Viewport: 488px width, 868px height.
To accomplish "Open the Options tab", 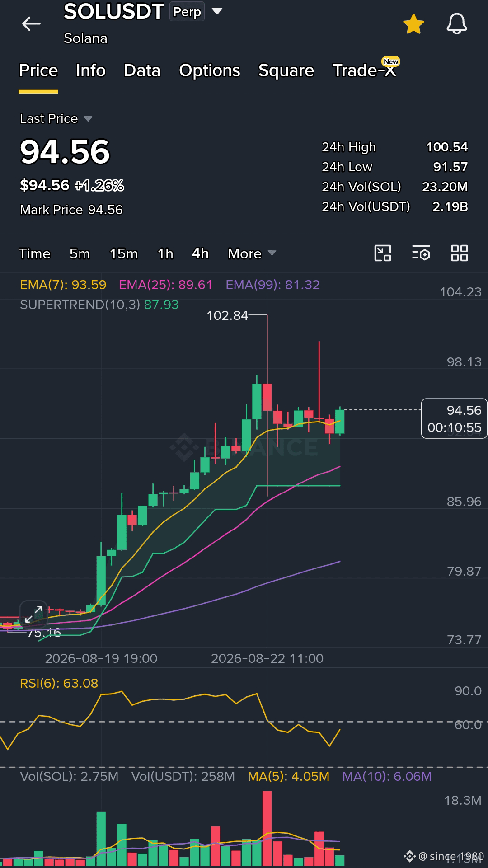I will click(210, 70).
